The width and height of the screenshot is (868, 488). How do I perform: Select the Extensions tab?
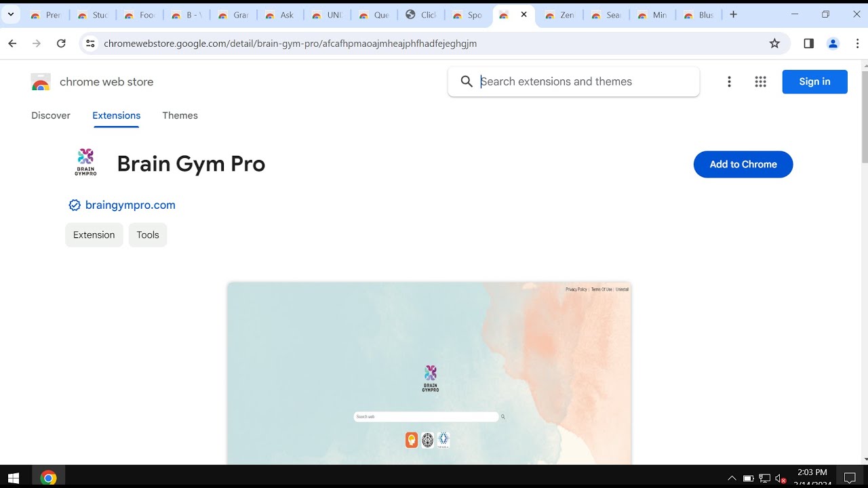pyautogui.click(x=117, y=115)
